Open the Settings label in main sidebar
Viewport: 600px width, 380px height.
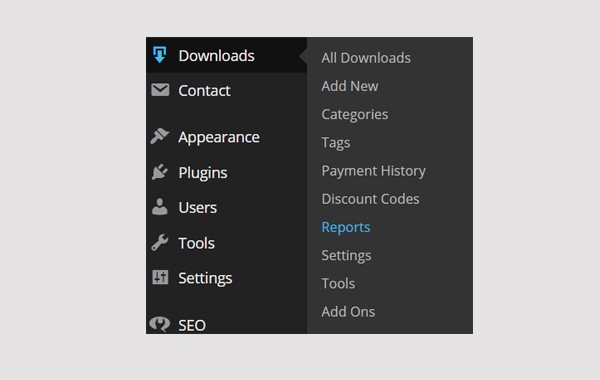pyautogui.click(x=205, y=278)
